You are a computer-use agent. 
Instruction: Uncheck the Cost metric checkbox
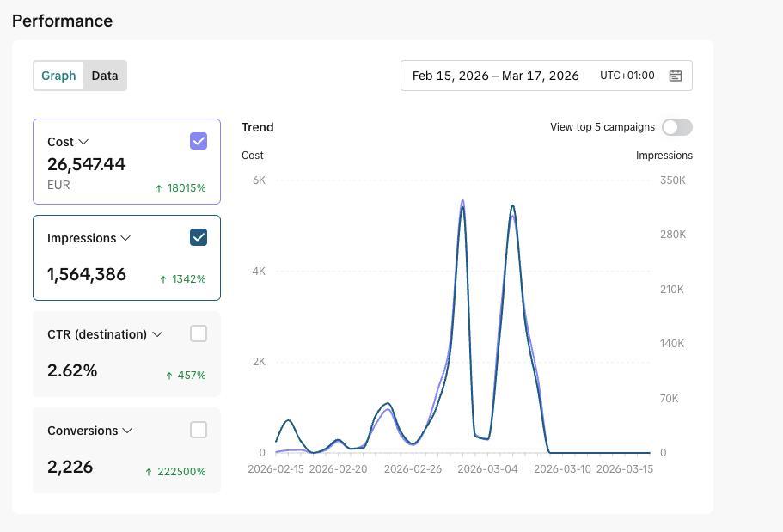(199, 141)
